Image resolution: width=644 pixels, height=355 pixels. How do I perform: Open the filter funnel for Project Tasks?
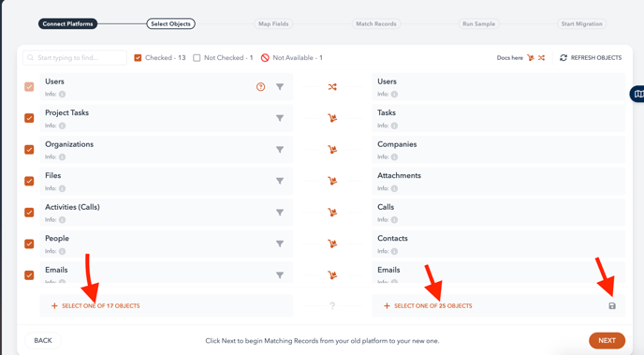(280, 118)
